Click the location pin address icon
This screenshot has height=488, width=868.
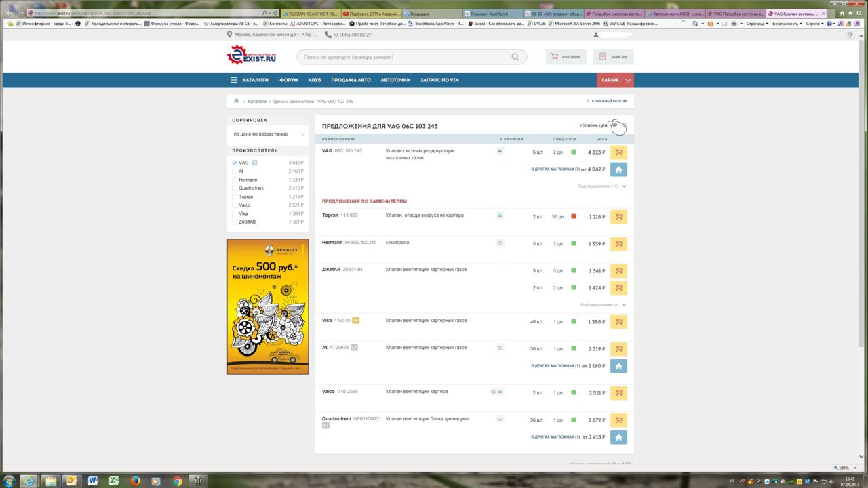pyautogui.click(x=230, y=35)
